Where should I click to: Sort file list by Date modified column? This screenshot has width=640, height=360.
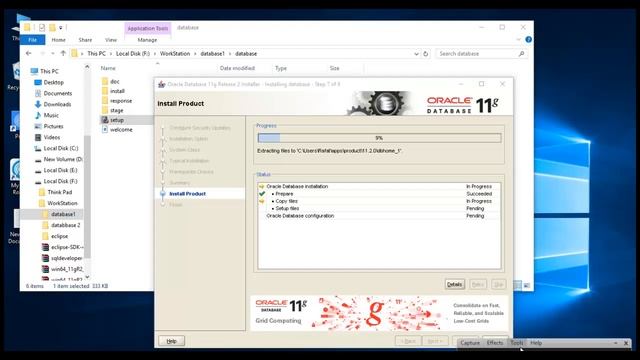237,68
